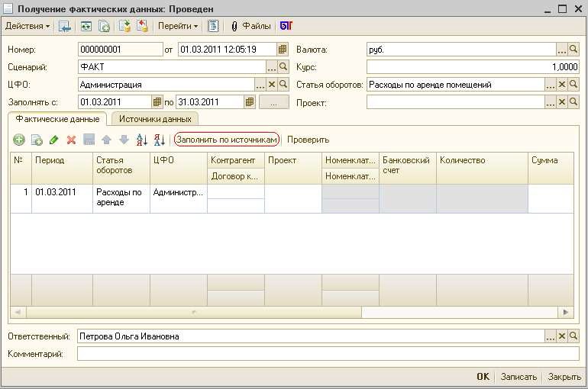Open magnifier for Статья оборотов
This screenshot has height=389, width=588.
573,85
